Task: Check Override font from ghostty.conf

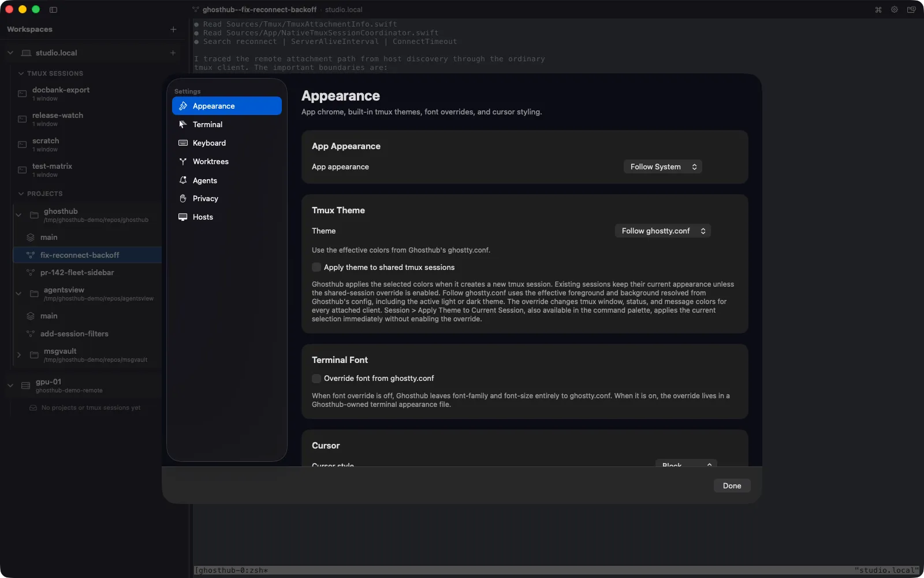Action: pyautogui.click(x=316, y=378)
